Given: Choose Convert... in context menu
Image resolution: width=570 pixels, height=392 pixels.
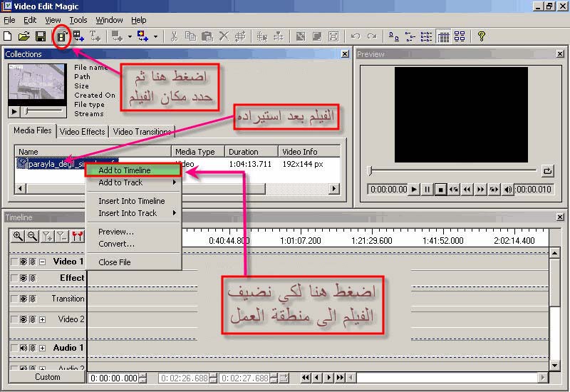Looking at the screenshot, I should [x=133, y=244].
